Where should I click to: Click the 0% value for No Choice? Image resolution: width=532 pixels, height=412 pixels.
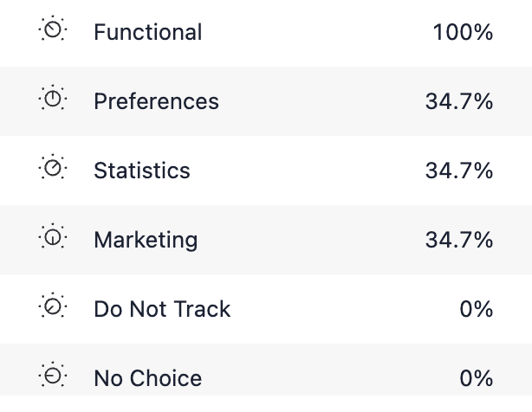(x=476, y=378)
